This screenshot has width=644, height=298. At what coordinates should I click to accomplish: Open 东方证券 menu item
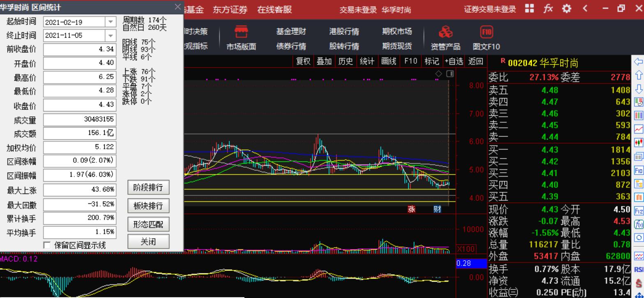click(x=230, y=9)
